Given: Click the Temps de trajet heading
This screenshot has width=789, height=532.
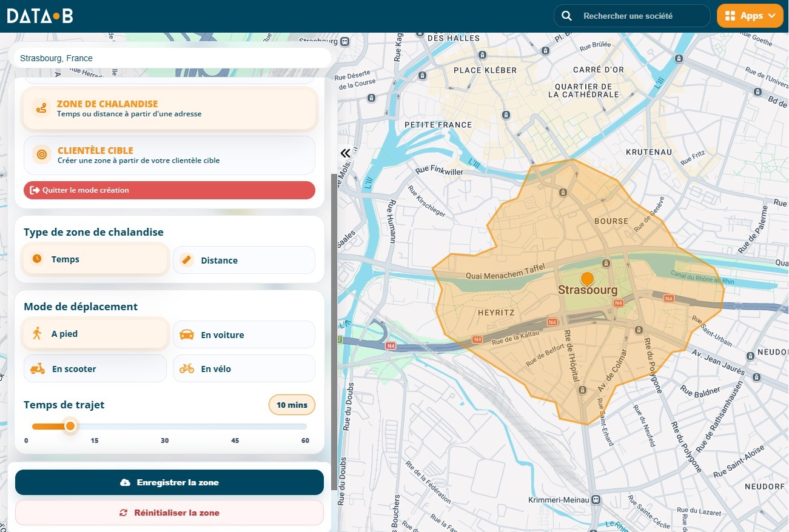Looking at the screenshot, I should click(x=64, y=405).
